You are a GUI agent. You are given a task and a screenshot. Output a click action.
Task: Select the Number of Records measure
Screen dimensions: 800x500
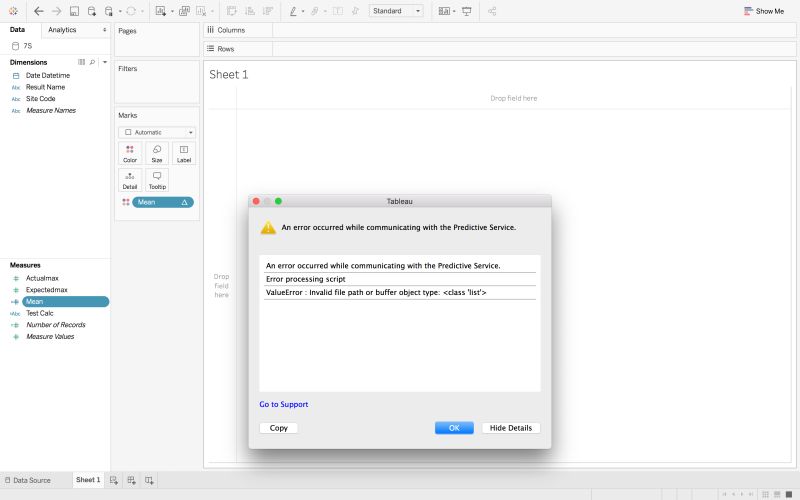56,325
